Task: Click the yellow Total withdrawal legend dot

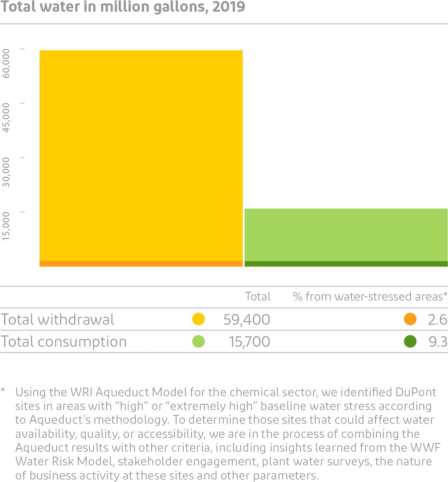Action: tap(199, 319)
